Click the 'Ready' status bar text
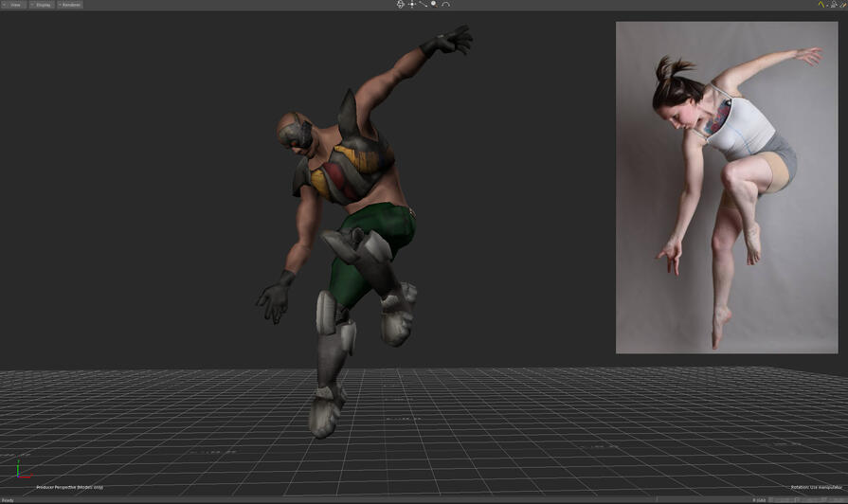Screen dimensions: 848x504 click(x=8, y=500)
